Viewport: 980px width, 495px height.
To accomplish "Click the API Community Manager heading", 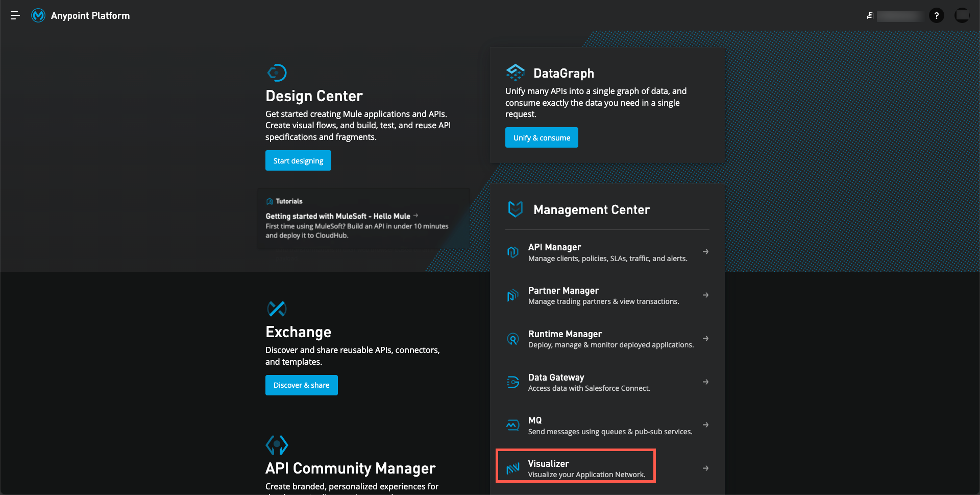I will pos(350,468).
